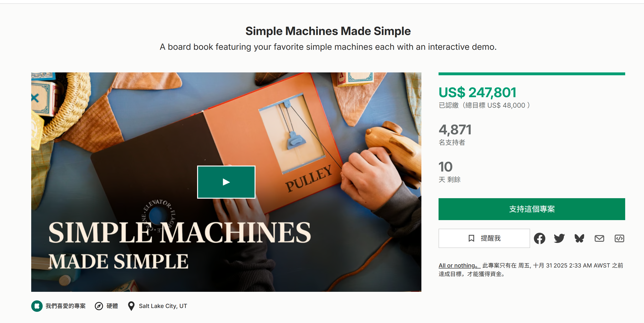
Task: Click the 提醒我 reminder button
Action: [x=484, y=238]
